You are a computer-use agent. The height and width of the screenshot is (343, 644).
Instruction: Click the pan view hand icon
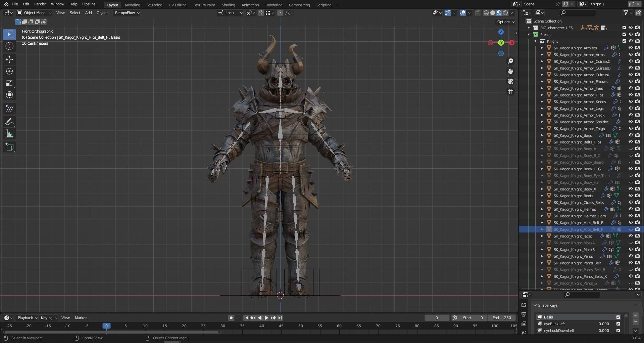coord(510,71)
